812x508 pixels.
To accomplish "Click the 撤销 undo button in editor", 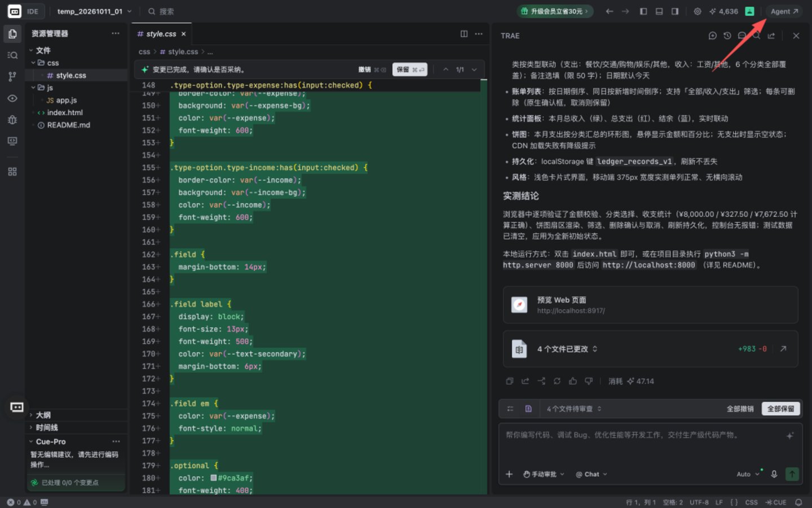I will click(x=372, y=69).
